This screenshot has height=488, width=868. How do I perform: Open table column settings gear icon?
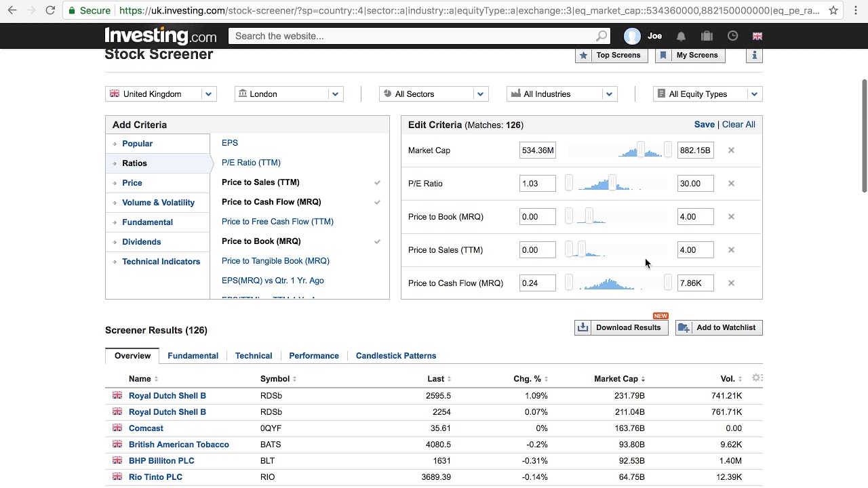(x=757, y=378)
